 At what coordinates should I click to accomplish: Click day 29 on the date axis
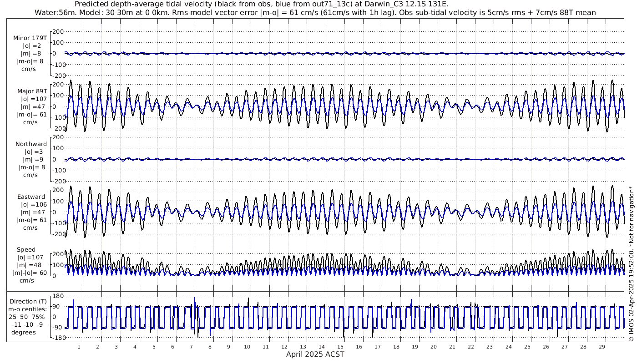602,347
